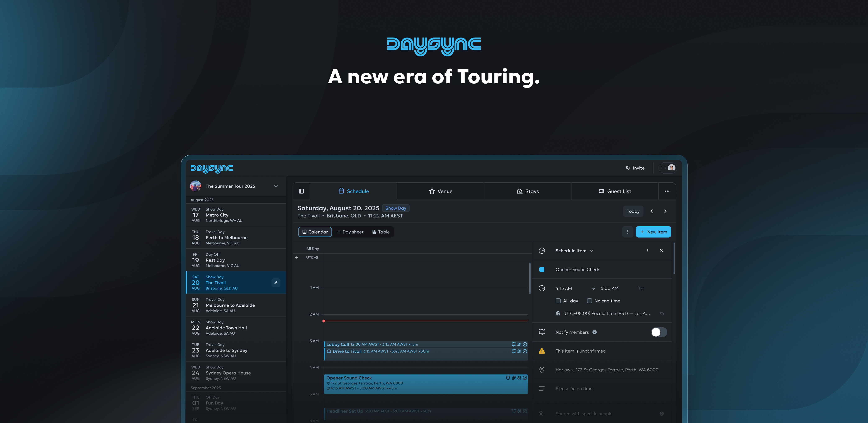Expand The Summer Tour 2025 dropdown
Viewport: 868px width, 423px height.
(276, 186)
